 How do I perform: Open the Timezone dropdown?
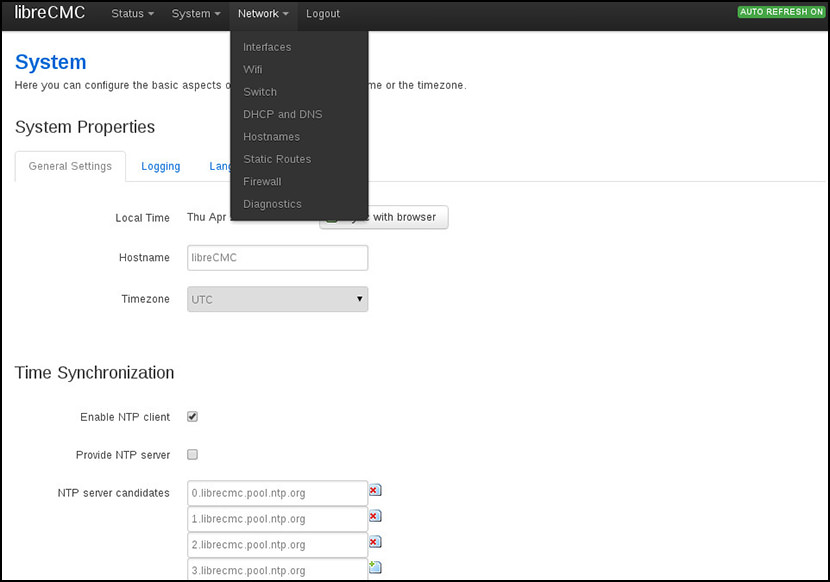(278, 300)
